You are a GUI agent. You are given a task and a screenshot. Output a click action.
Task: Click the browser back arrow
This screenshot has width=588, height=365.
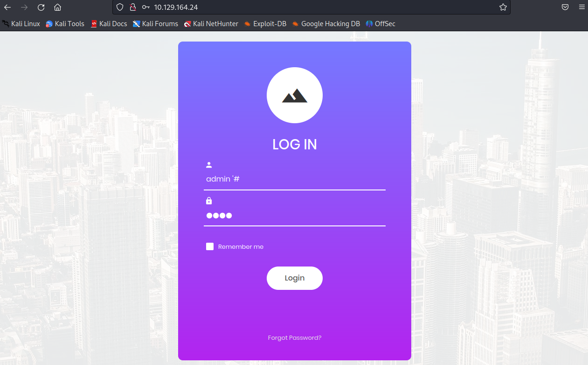click(x=7, y=7)
